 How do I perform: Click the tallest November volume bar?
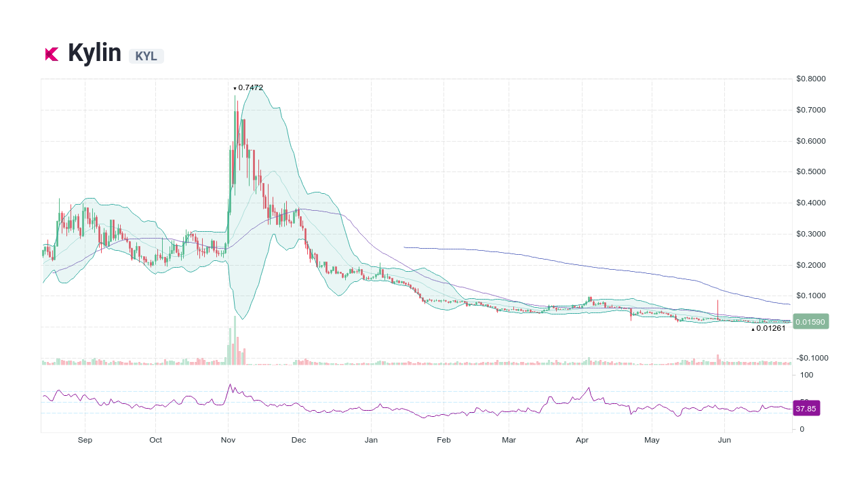[235, 340]
